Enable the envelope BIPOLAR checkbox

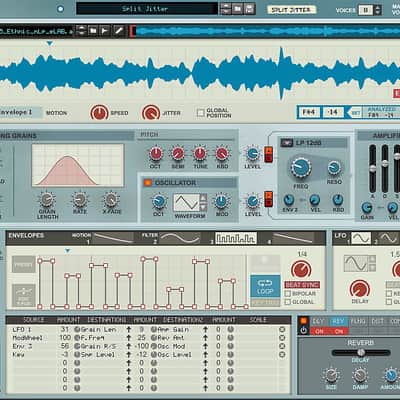click(288, 293)
